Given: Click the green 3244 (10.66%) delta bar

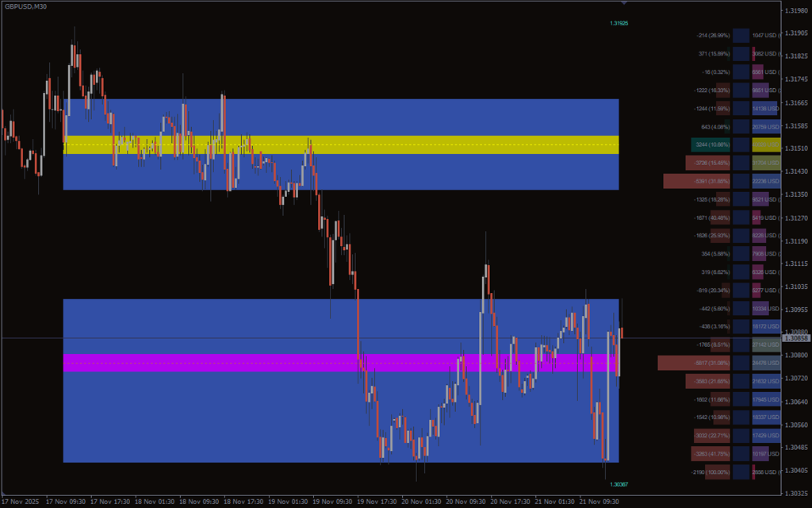Looking at the screenshot, I should click(x=710, y=145).
